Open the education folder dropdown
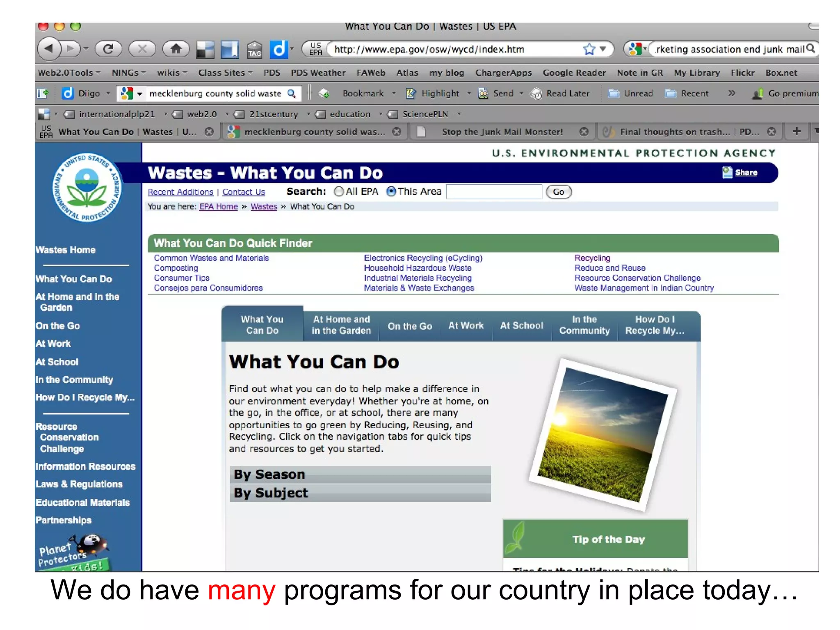The width and height of the screenshot is (840, 630). [381, 114]
